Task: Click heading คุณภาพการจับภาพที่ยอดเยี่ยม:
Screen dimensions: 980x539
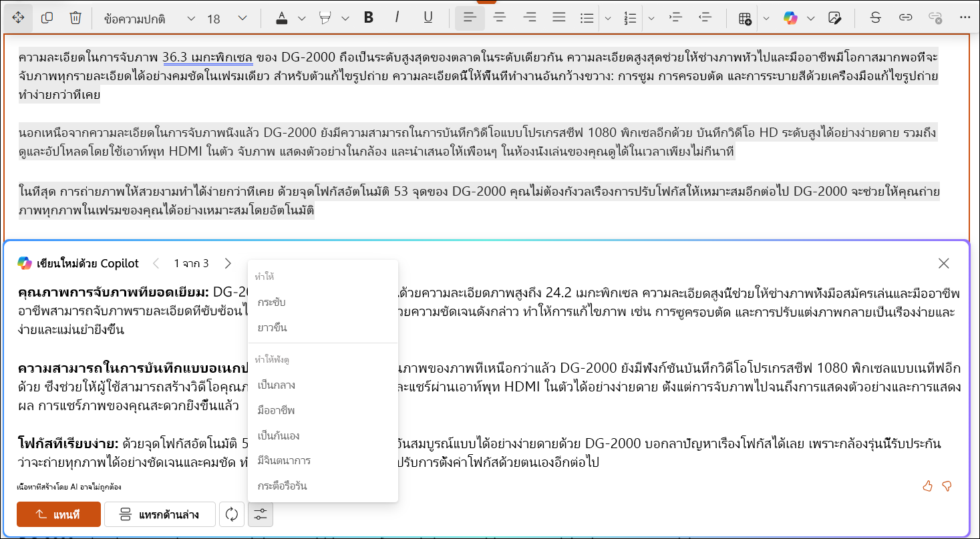Action: click(x=114, y=292)
